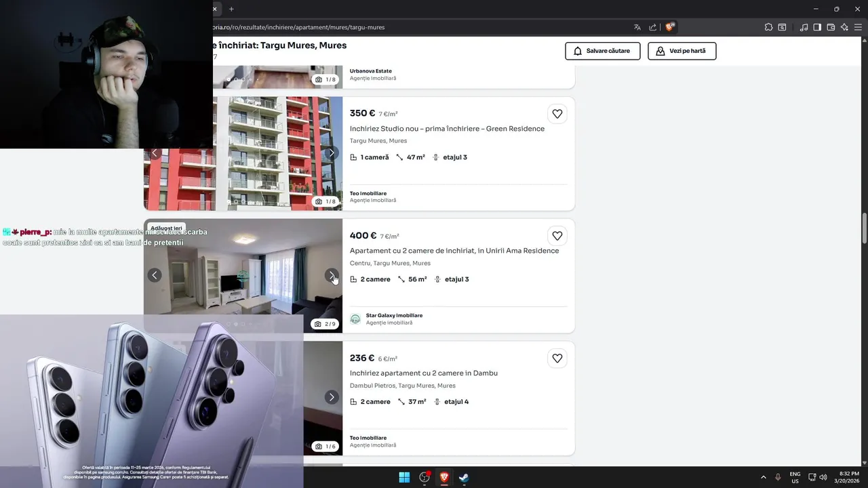Viewport: 868px width, 488px height.
Task: Click Centru, Targu Mures, Mures location text
Action: [x=390, y=263]
